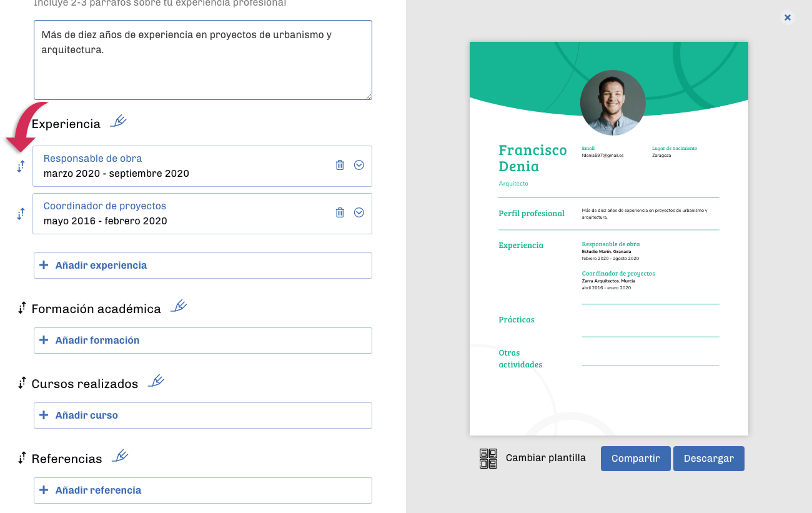Screen dimensions: 812x513
Task: Click reorder handle beside Responsable de obra
Action: click(x=21, y=166)
